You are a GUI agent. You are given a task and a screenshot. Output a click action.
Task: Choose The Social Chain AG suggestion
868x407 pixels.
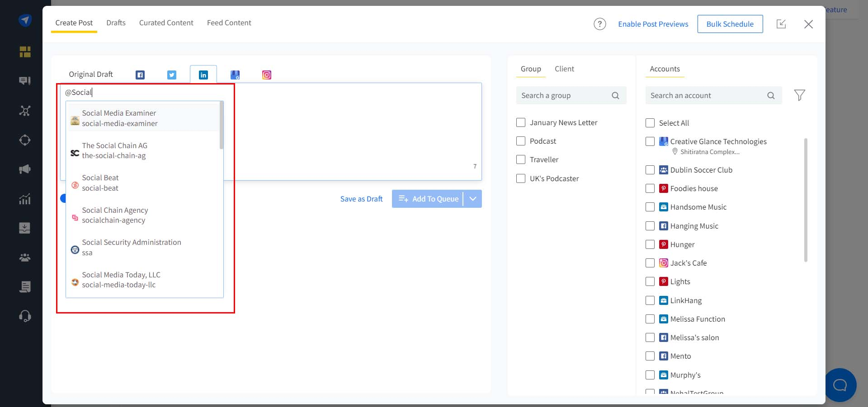tap(143, 150)
